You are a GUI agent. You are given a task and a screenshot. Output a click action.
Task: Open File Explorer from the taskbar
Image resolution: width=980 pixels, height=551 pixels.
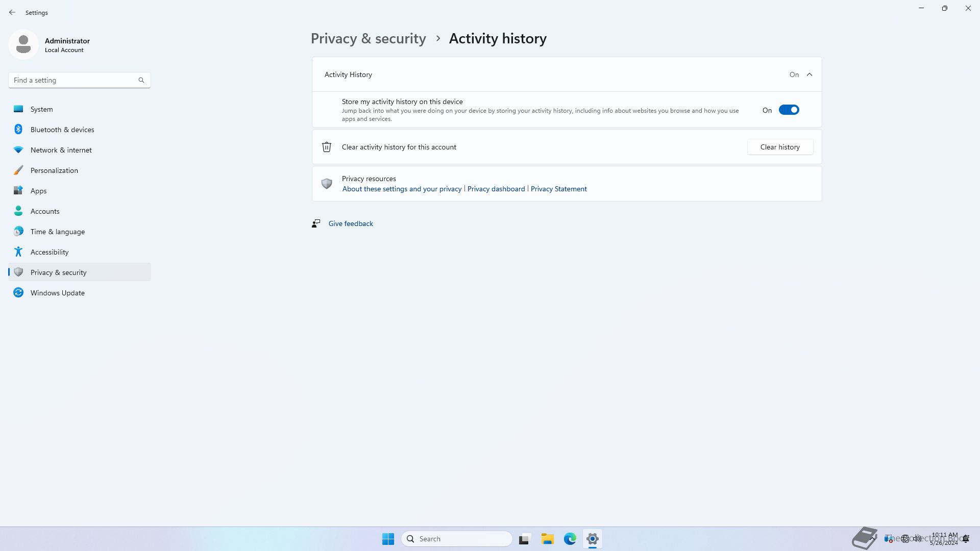[x=547, y=539]
